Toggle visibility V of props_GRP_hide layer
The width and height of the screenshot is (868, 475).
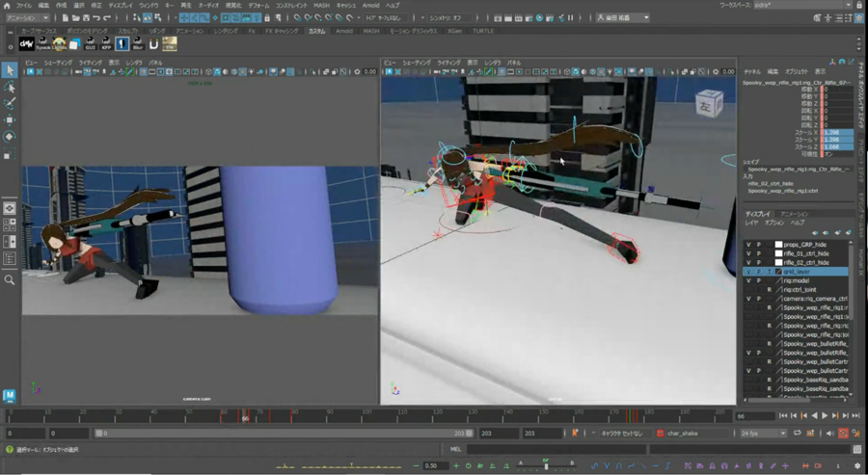click(748, 245)
